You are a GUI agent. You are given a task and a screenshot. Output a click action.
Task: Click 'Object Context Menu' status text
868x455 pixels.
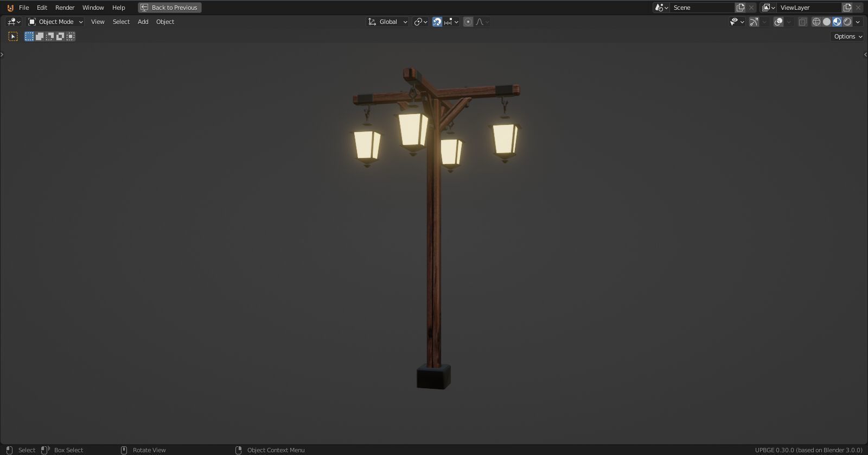[x=276, y=450]
